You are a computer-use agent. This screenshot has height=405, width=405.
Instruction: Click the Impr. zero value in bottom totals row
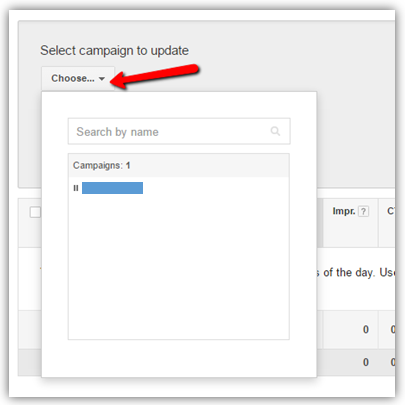366,362
